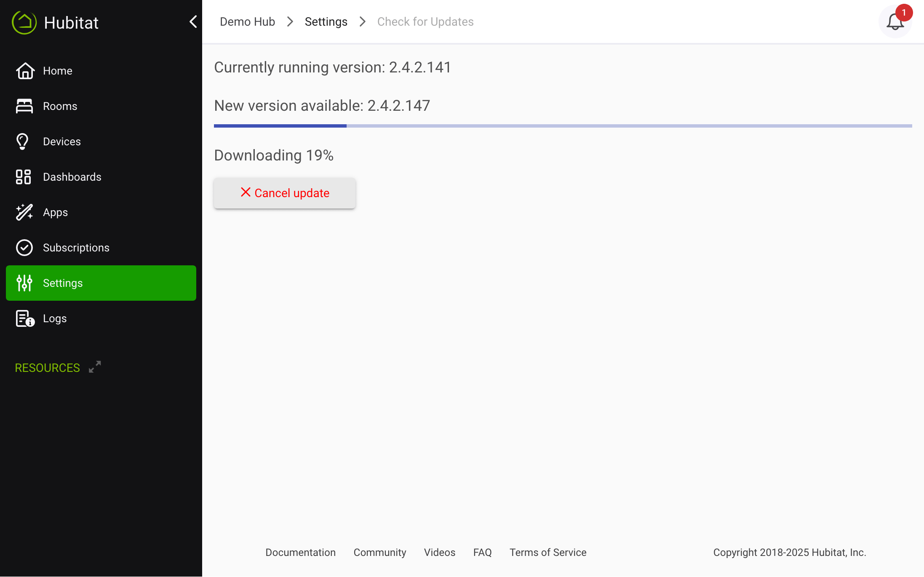Image resolution: width=924 pixels, height=577 pixels.
Task: Select the Settings label in sidebar
Action: (63, 283)
